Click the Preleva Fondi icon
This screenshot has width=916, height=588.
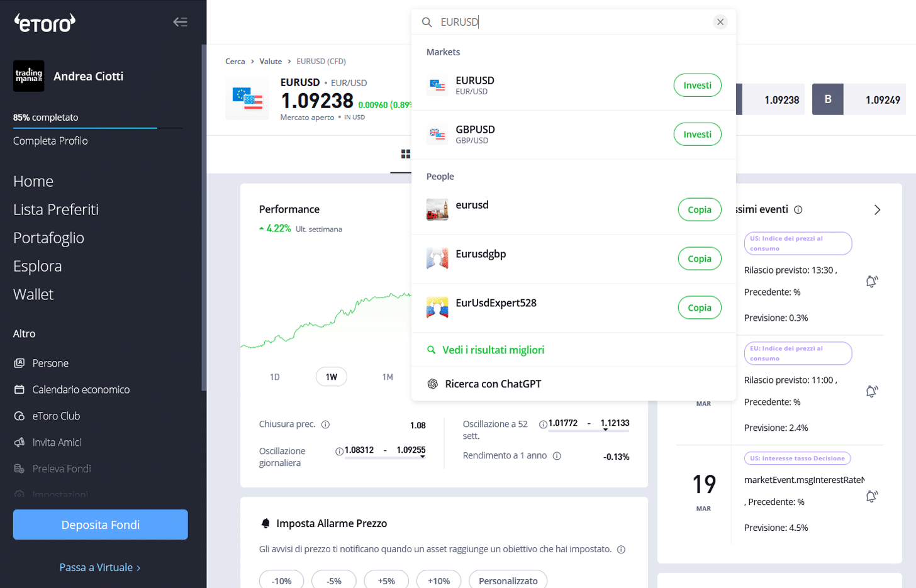(x=20, y=469)
